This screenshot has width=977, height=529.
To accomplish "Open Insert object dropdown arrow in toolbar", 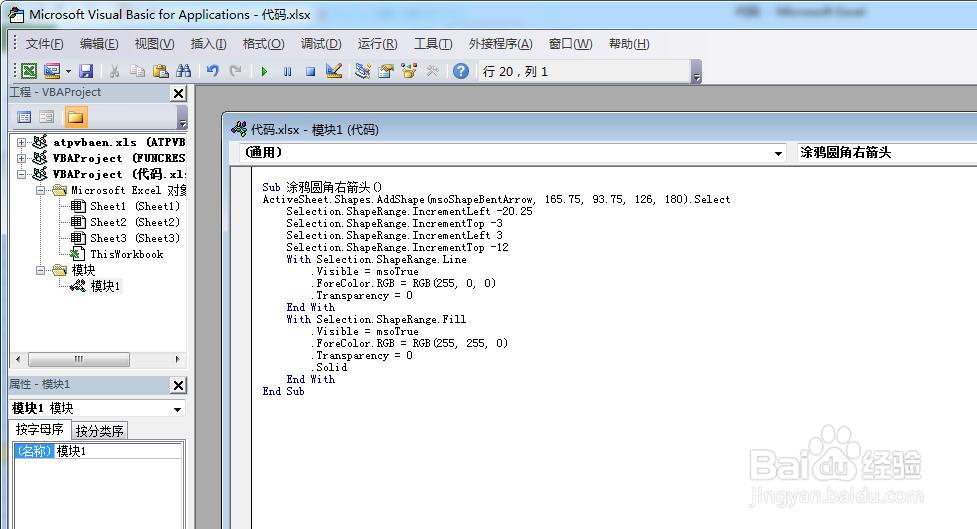I will pos(68,72).
